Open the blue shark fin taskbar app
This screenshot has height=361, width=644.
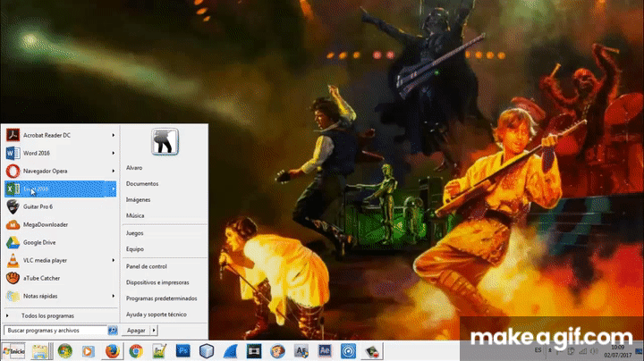tap(231, 351)
